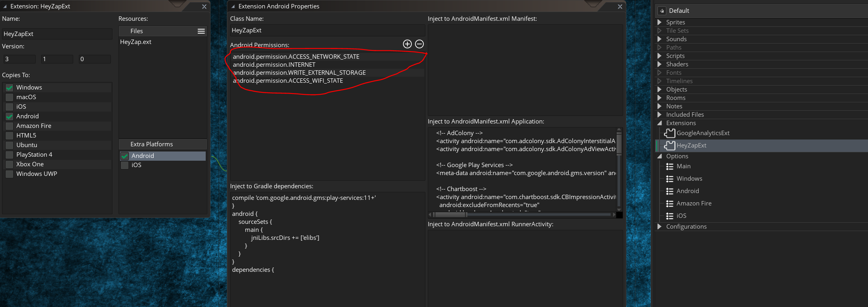Click the remove permission minus icon
Screen dimensions: 868x307
click(x=419, y=44)
